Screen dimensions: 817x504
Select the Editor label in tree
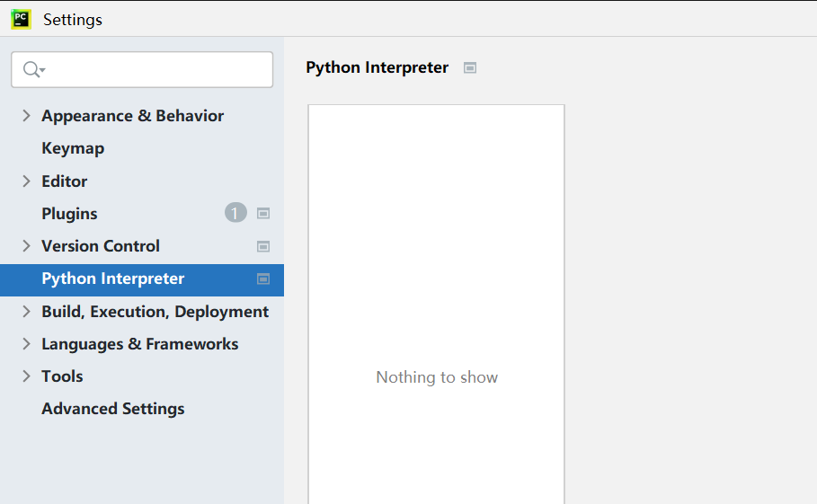[x=65, y=181]
